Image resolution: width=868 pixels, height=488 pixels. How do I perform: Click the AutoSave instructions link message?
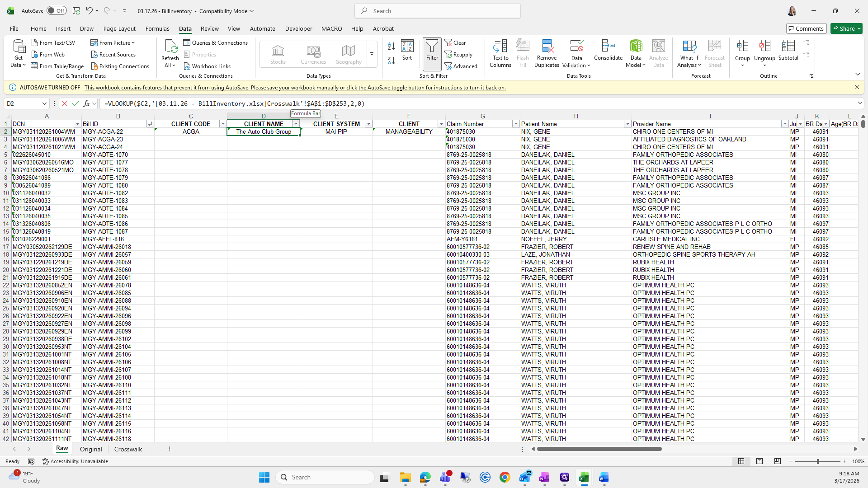click(x=295, y=88)
